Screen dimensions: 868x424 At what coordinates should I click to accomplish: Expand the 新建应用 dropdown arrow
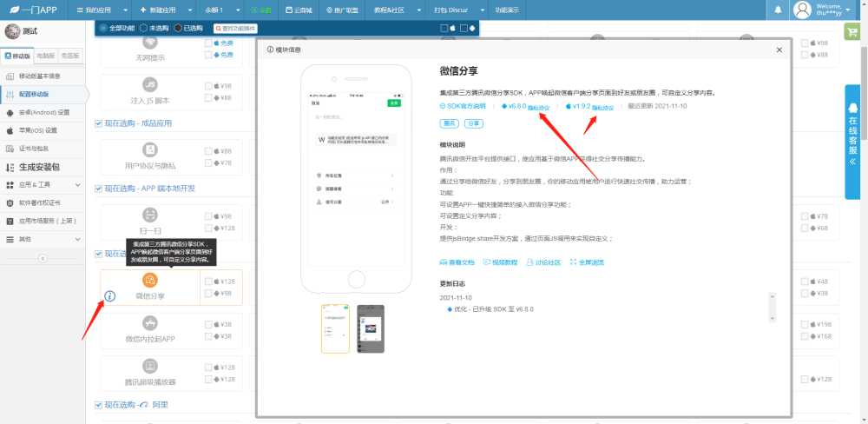click(x=190, y=10)
